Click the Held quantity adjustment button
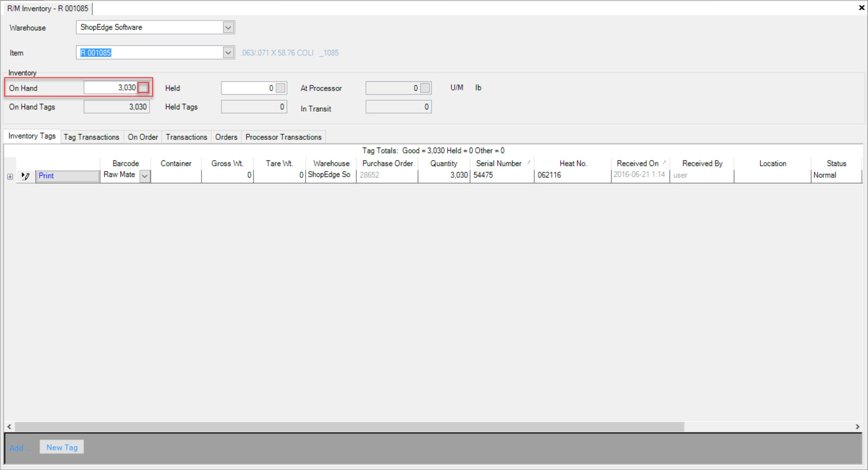 coord(281,88)
